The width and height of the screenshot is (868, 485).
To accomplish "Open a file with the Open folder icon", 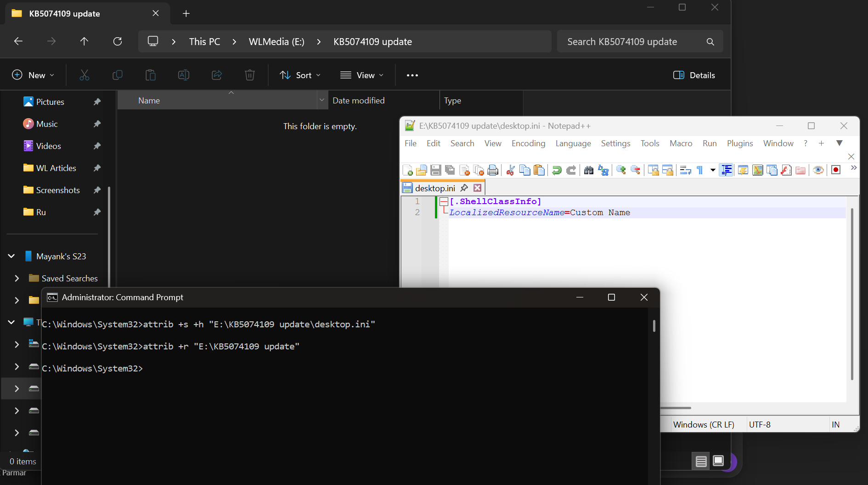I will (422, 170).
